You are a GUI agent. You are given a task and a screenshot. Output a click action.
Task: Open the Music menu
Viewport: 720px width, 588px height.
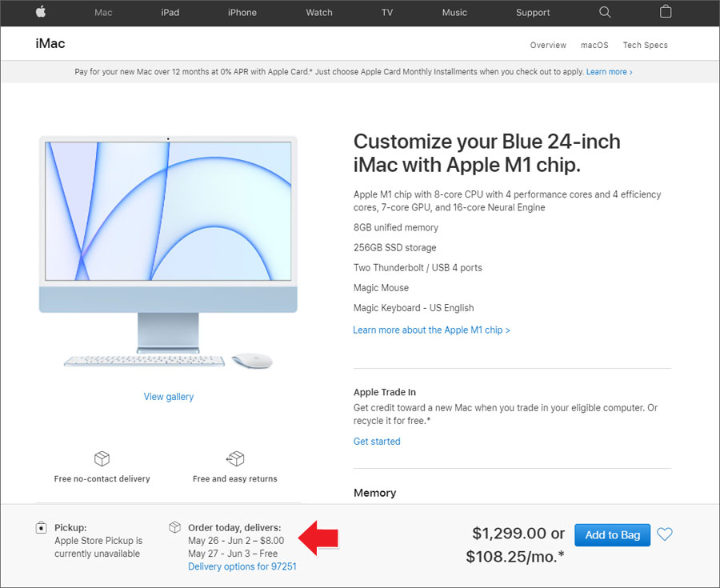tap(454, 13)
